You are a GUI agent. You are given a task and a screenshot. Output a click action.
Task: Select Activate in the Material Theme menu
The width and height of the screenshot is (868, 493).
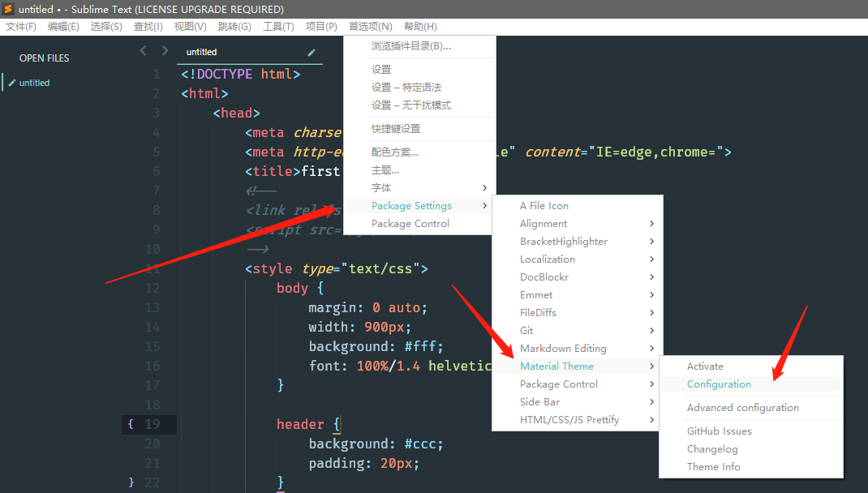[705, 366]
